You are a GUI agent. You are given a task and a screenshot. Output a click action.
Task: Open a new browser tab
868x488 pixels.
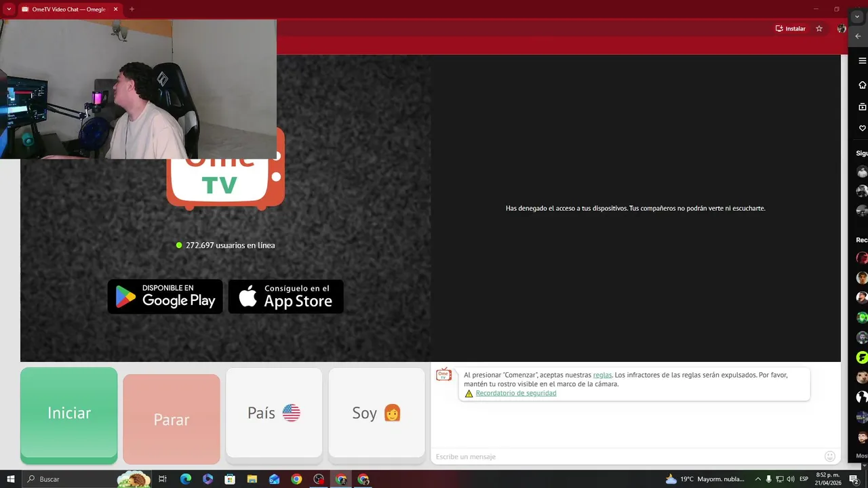click(132, 9)
